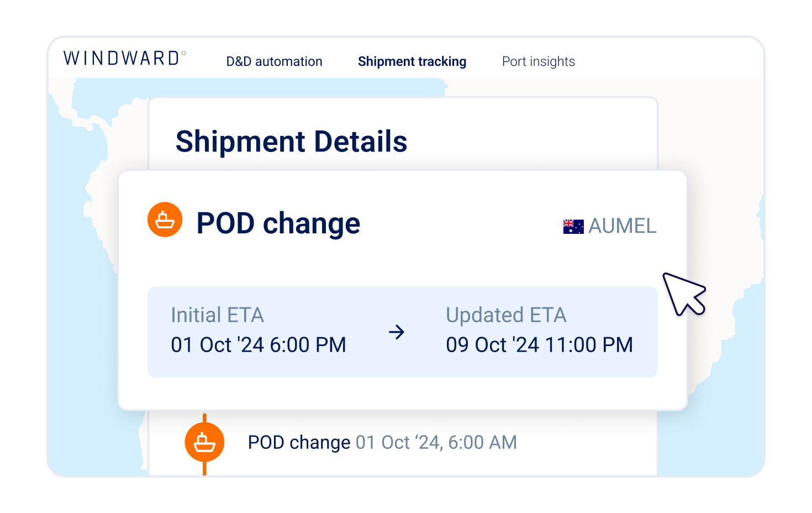The image size is (812, 513).
Task: Select the Shipment Details heading
Action: tap(292, 142)
